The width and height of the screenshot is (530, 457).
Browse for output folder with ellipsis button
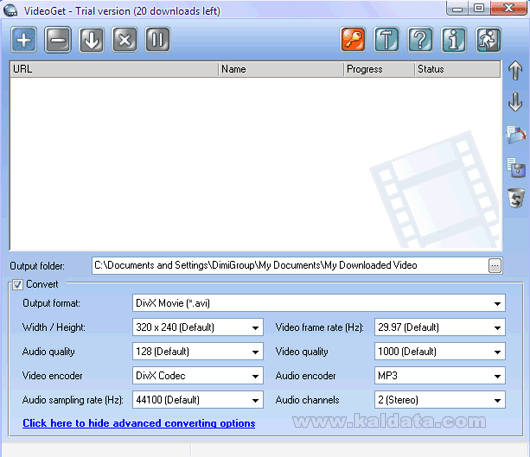coord(495,266)
